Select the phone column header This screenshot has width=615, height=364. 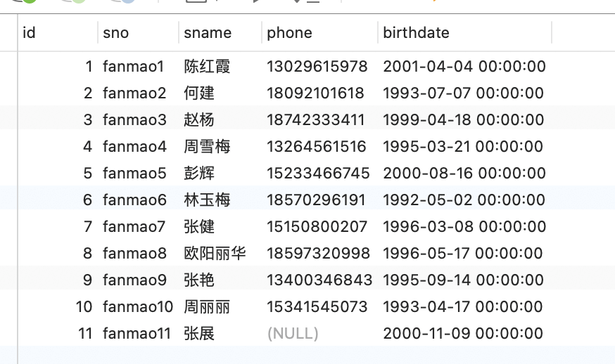pyautogui.click(x=319, y=32)
